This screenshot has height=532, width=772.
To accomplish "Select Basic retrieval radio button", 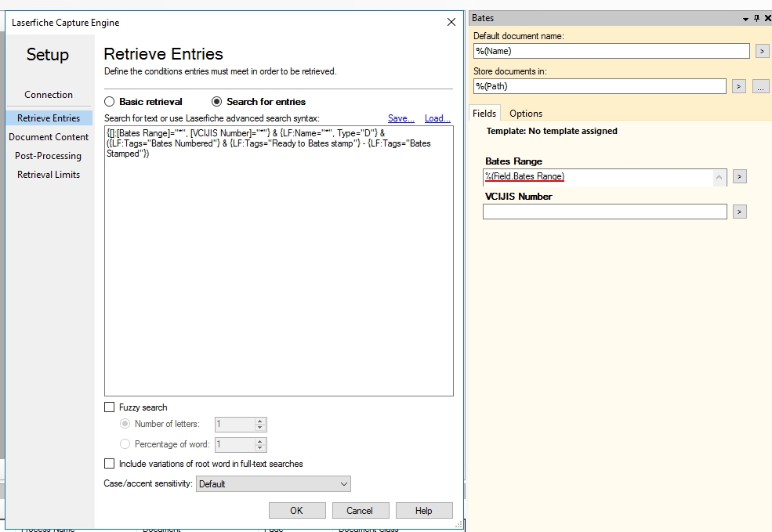I will pyautogui.click(x=110, y=102).
